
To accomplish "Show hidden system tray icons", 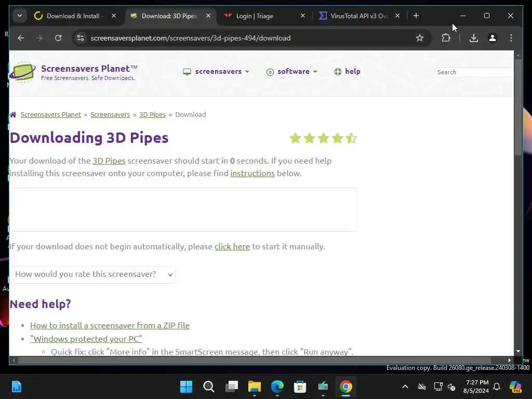I will [405, 387].
